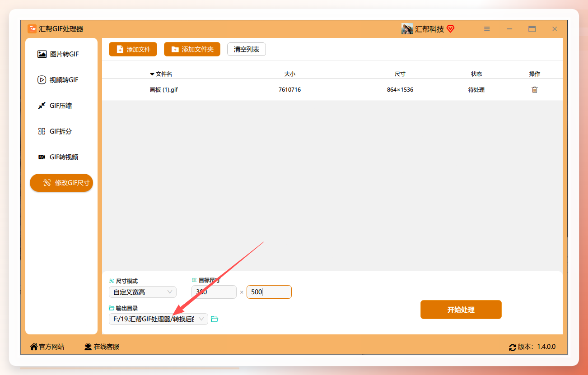Click the 版本：1.4.0.0 version text
Screen dimensions: 588x375
click(537, 347)
